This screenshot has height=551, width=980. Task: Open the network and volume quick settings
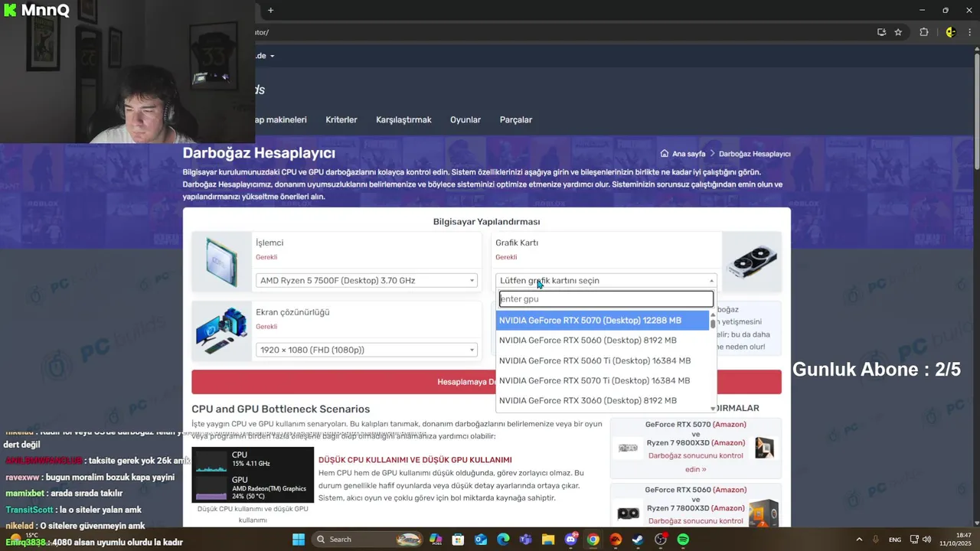point(920,540)
